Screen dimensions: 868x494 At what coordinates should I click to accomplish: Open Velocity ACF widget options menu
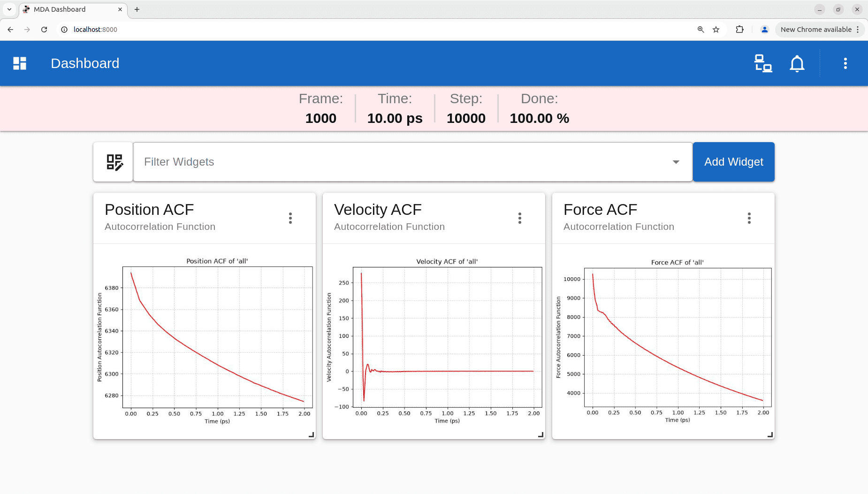(520, 218)
